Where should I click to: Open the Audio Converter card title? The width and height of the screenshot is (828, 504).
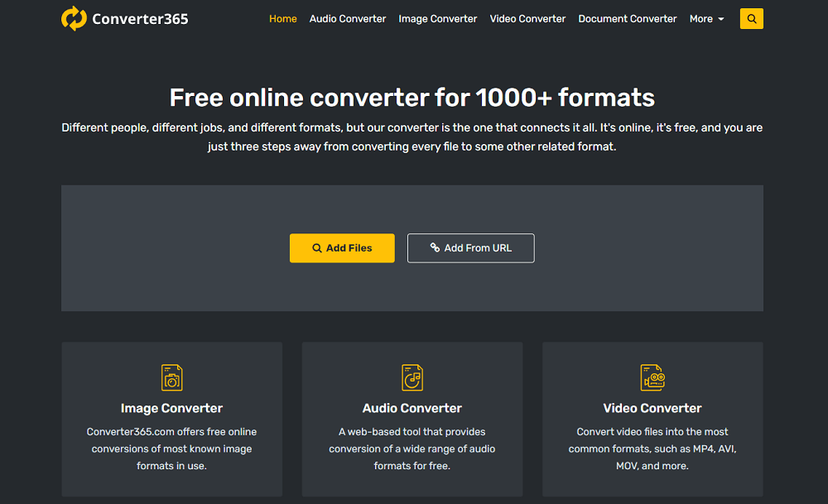click(412, 408)
